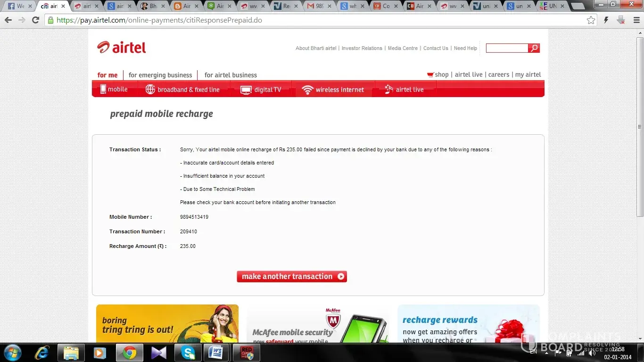Open the mobile section in red navigation bar

[114, 89]
